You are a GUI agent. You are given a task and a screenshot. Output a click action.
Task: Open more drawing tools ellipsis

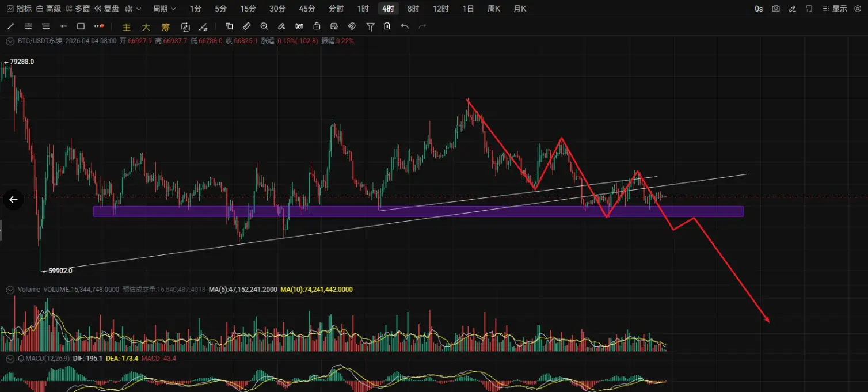click(x=98, y=26)
